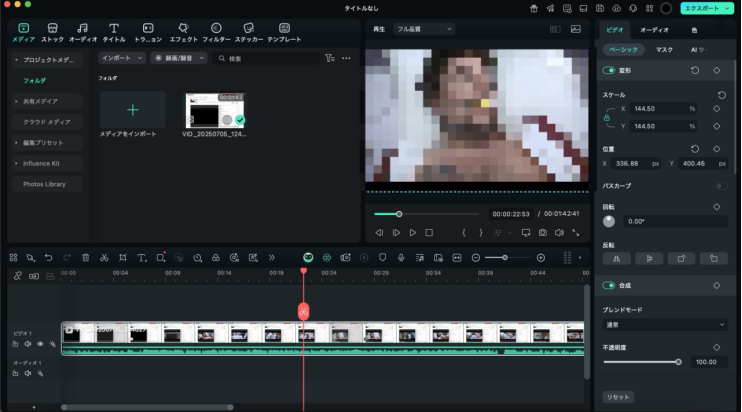Toggle the eye visibility icon on ビデオ 1 track
Image resolution: width=742 pixels, height=412 pixels.
click(x=40, y=343)
